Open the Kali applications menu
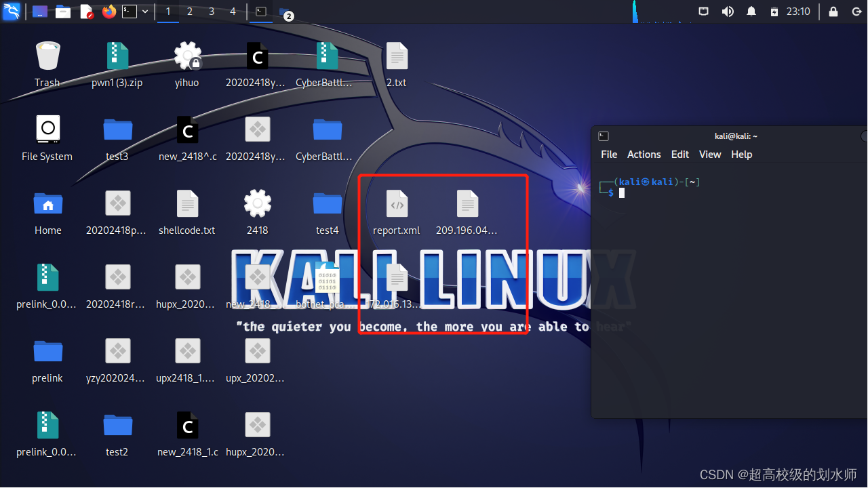This screenshot has height=488, width=868. click(12, 11)
